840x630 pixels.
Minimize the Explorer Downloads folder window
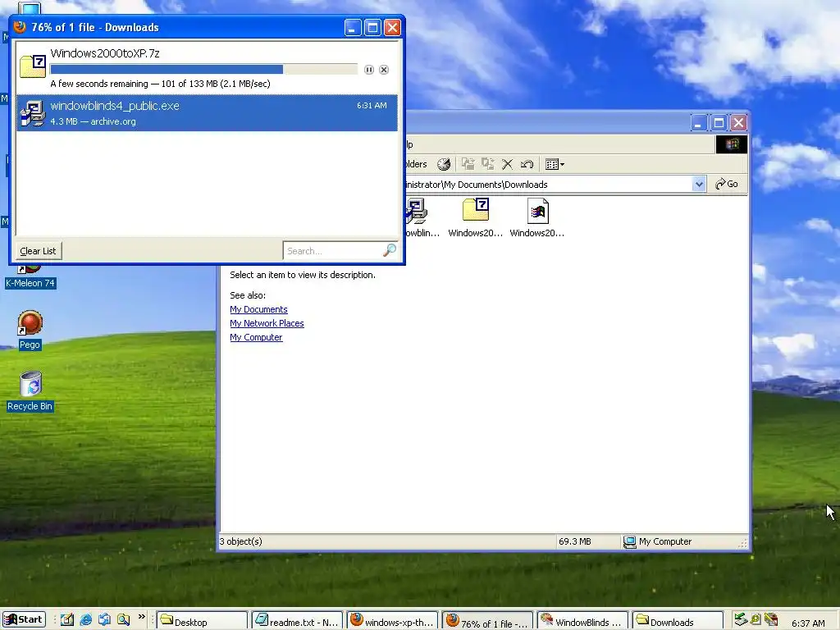coord(699,123)
